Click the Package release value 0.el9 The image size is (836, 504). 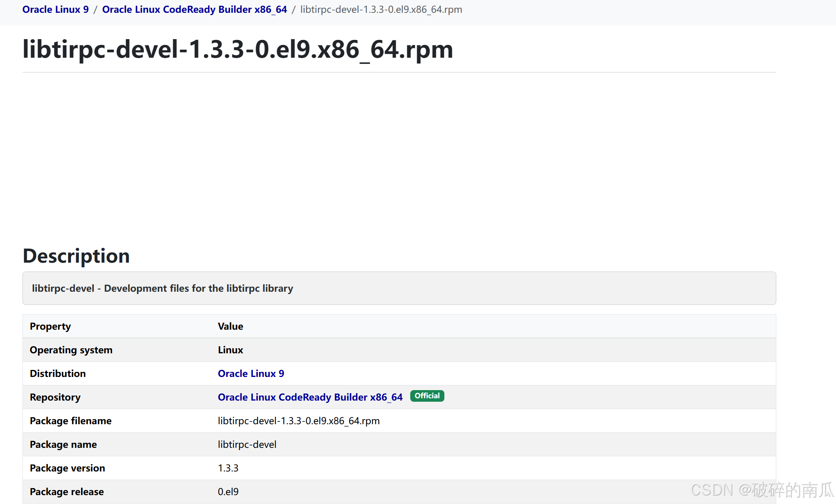pos(228,492)
